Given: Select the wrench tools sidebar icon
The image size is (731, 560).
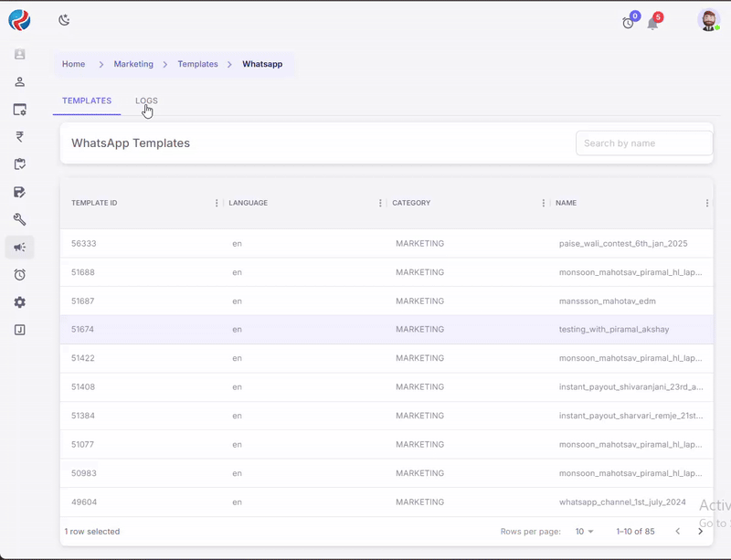Looking at the screenshot, I should click(x=19, y=219).
